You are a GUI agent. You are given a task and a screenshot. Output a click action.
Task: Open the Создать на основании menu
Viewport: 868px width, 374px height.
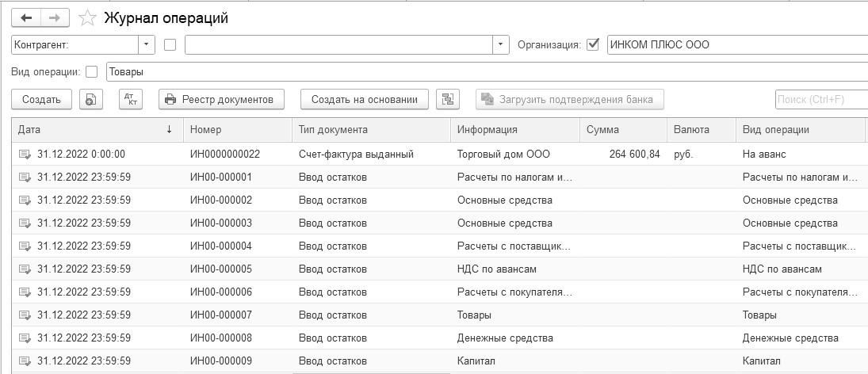(364, 99)
